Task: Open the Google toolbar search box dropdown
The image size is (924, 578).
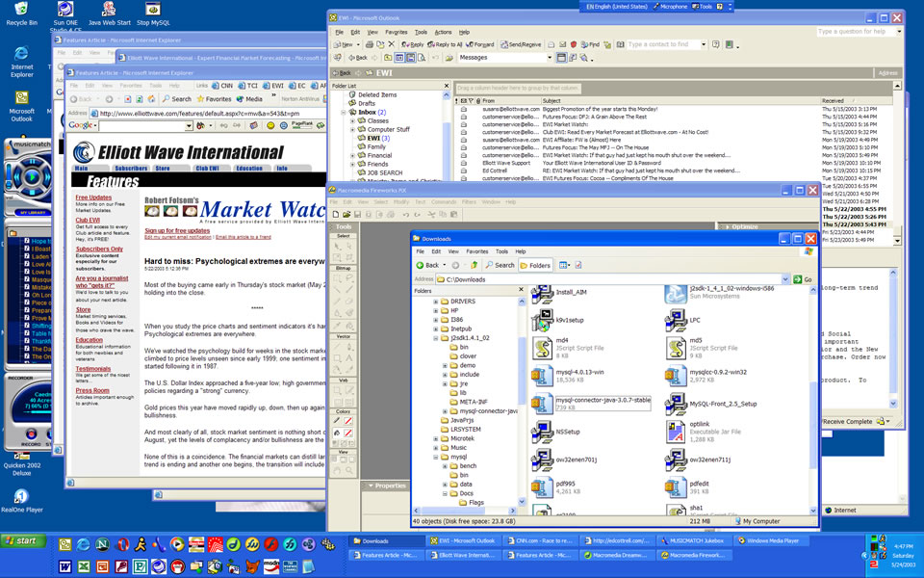Action: (189, 125)
